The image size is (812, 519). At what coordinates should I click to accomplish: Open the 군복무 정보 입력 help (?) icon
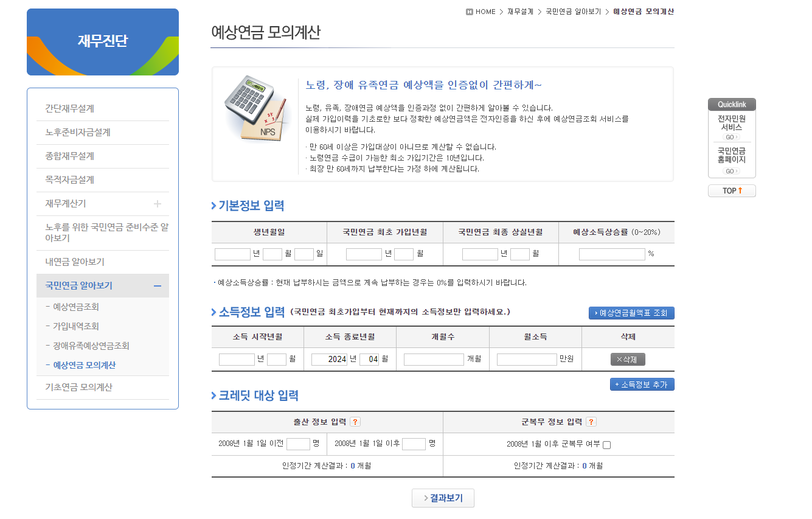pos(591,421)
